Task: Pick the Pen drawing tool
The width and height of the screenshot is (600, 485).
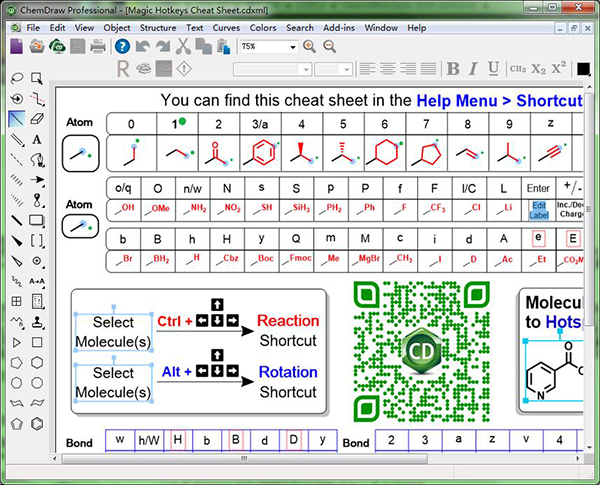Action: tap(37, 160)
